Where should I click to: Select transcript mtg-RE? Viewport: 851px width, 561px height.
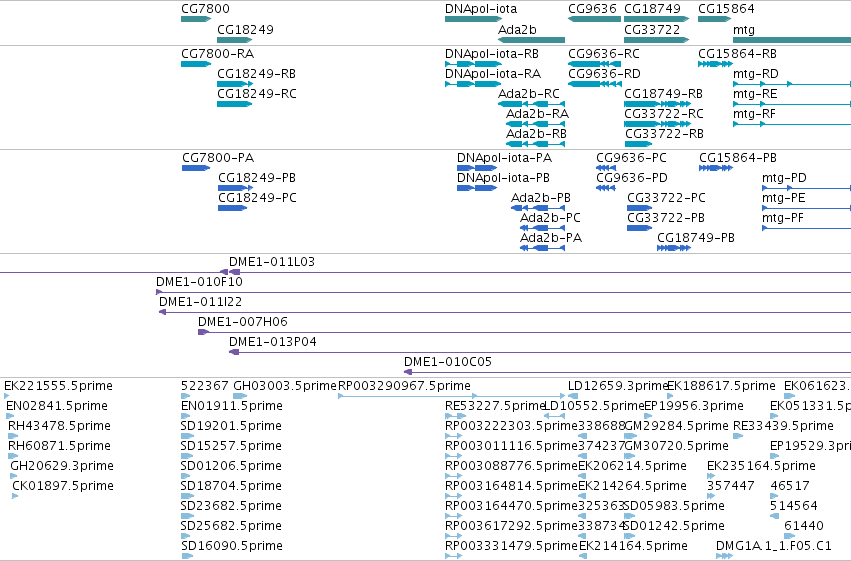click(792, 104)
